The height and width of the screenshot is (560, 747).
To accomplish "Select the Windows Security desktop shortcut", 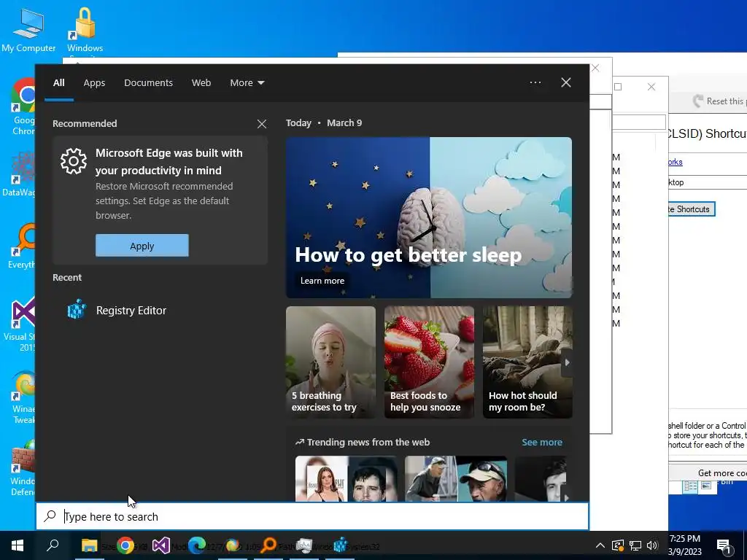I will pyautogui.click(x=85, y=30).
